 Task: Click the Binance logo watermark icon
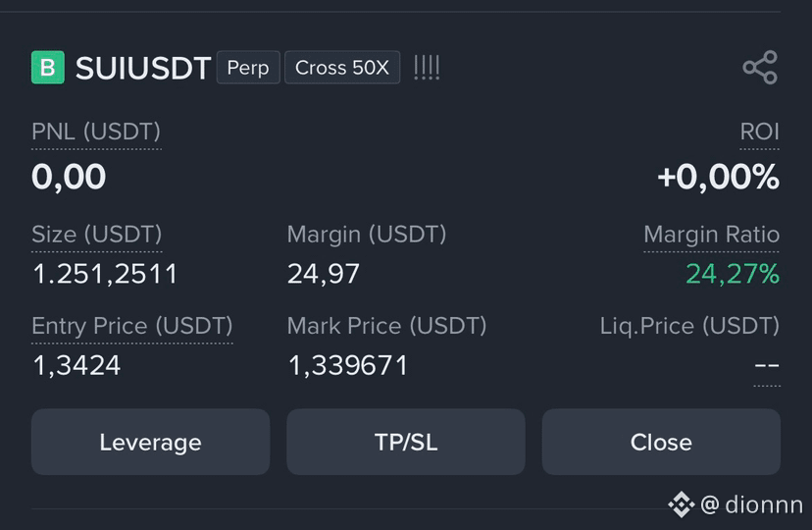pyautogui.click(x=681, y=504)
